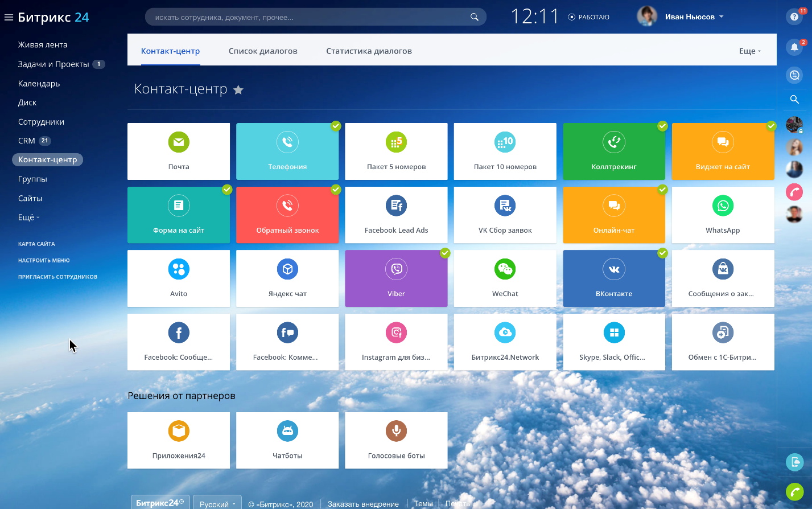The width and height of the screenshot is (812, 509).
Task: Open the Чатботы partner tile
Action: point(287,441)
